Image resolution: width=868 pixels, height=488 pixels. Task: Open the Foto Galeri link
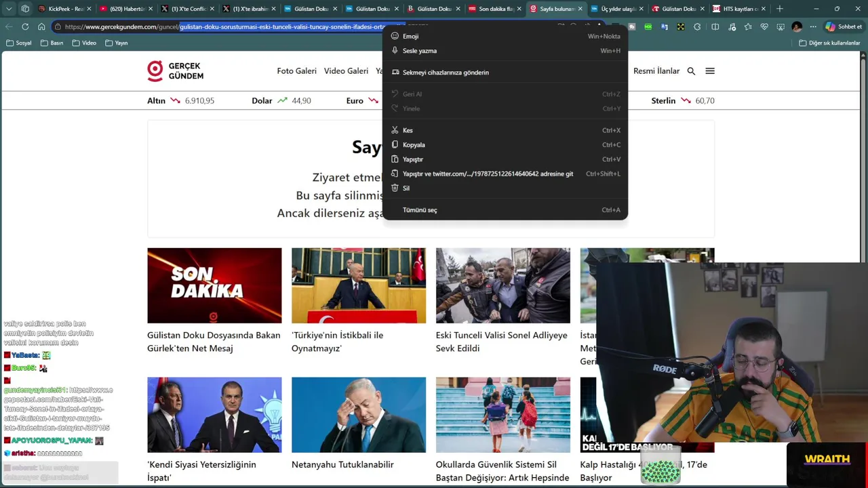[x=296, y=71]
